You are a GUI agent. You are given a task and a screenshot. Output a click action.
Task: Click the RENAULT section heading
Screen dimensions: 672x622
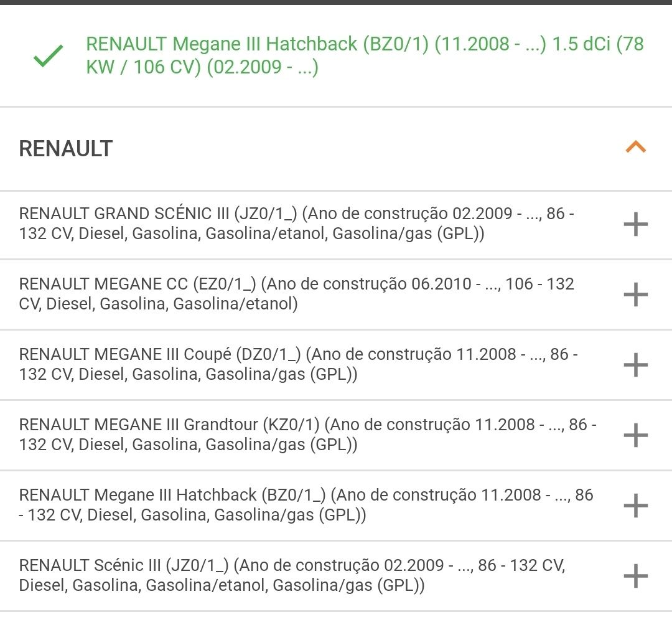pyautogui.click(x=65, y=148)
